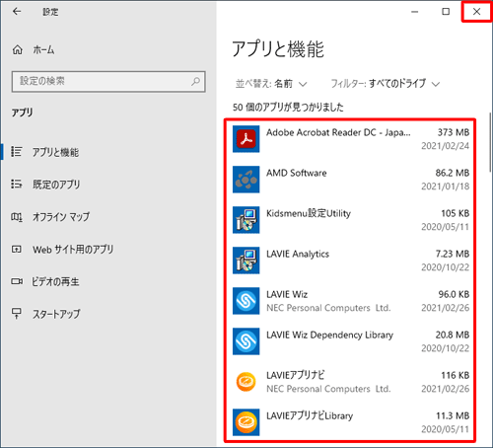Click the Web サイト用のアプリ sidebar icon
Image resolution: width=493 pixels, height=448 pixels.
point(17,249)
